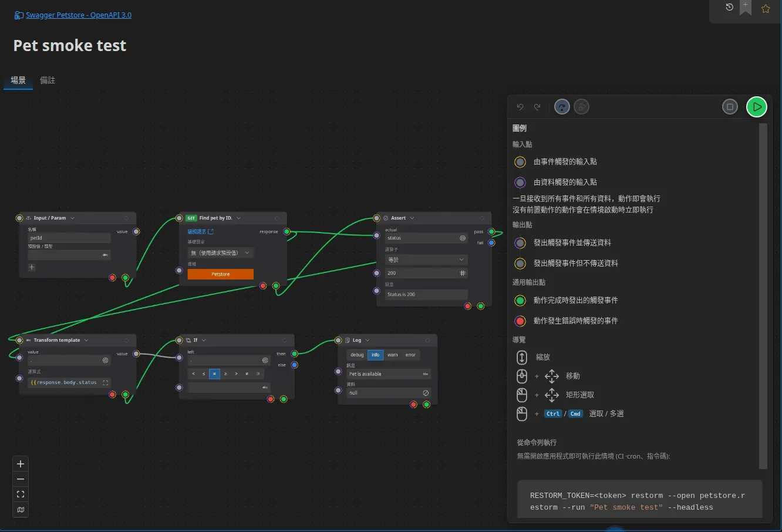Toggle the status circle on Log node header
782x532 pixels.
[x=427, y=340]
